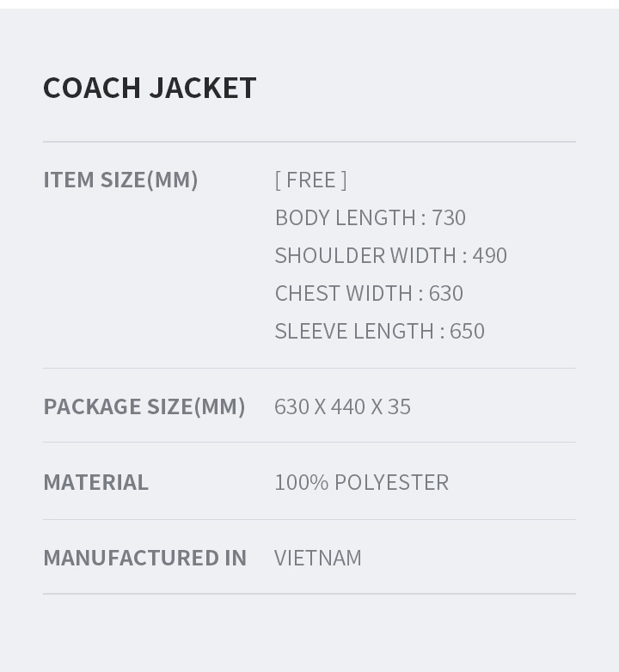Select the shoulder width value 490

click(x=490, y=255)
